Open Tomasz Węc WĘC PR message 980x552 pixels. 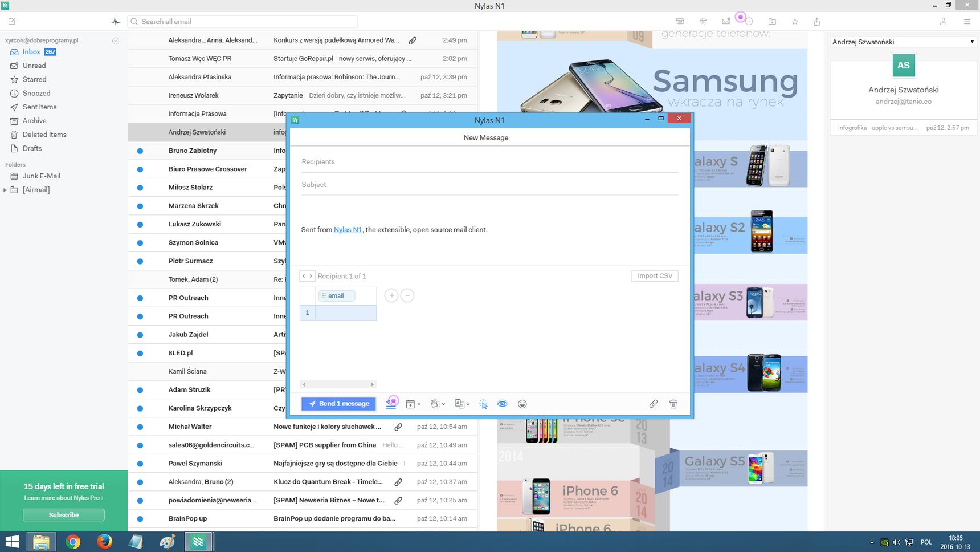coord(303,59)
